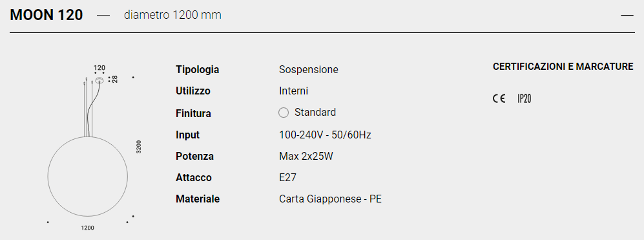This screenshot has height=240, width=644.
Task: Click the IP20 protection rating icon
Action: click(x=525, y=99)
